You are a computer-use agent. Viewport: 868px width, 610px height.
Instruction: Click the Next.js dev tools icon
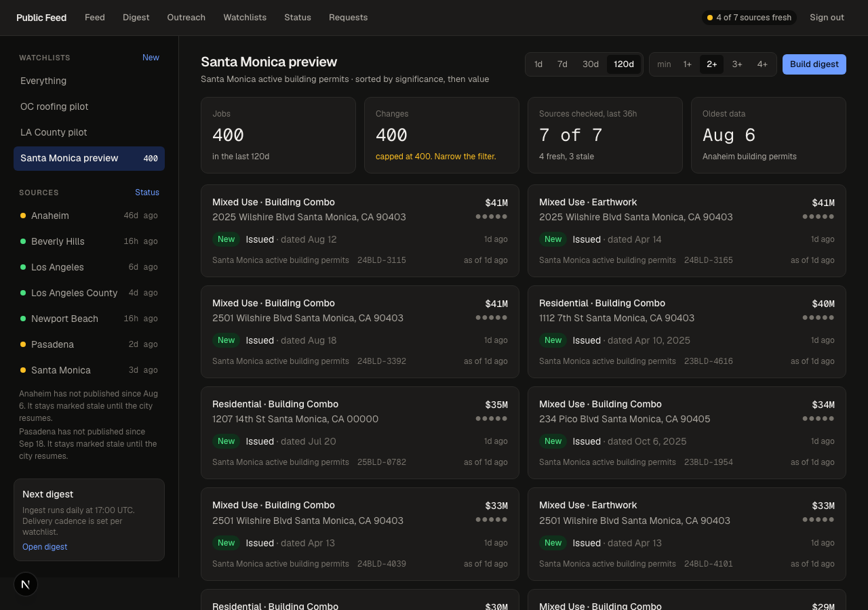26,584
